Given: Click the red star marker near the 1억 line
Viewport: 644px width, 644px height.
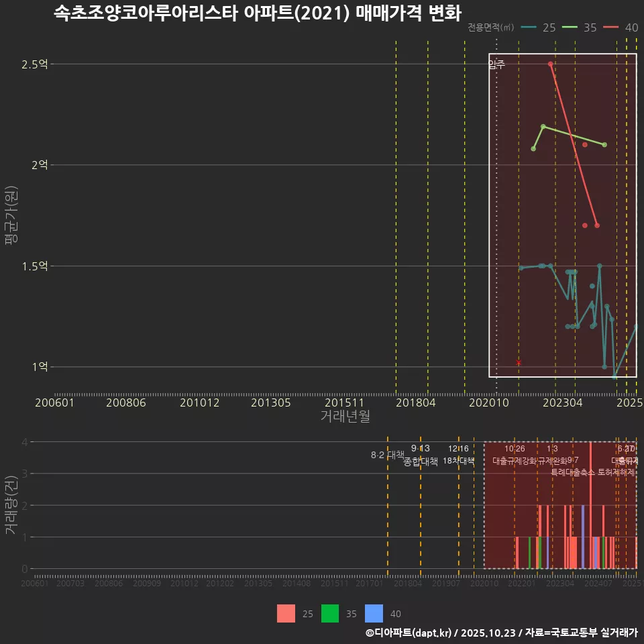Looking at the screenshot, I should point(517,362).
